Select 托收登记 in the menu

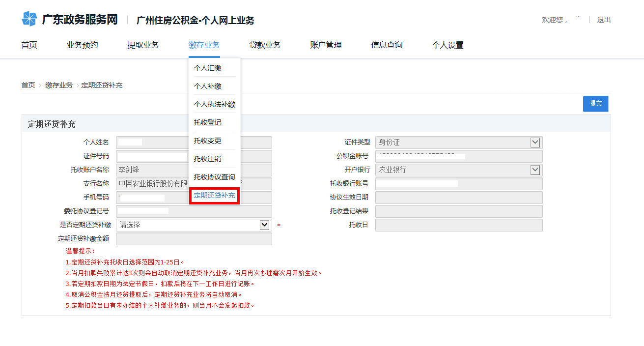pyautogui.click(x=207, y=122)
